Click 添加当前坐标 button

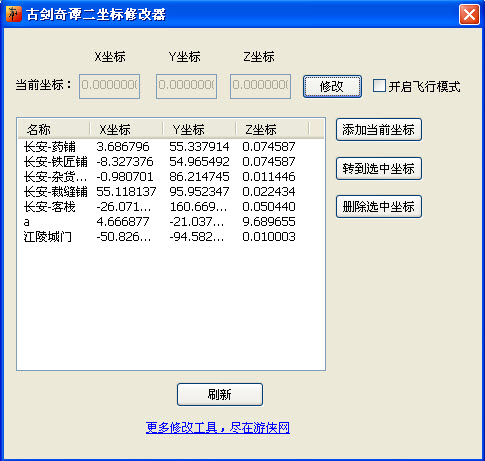click(x=379, y=129)
